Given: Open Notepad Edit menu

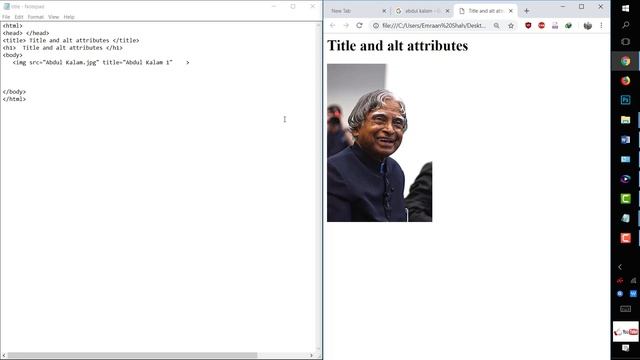Looking at the screenshot, I should (x=19, y=17).
